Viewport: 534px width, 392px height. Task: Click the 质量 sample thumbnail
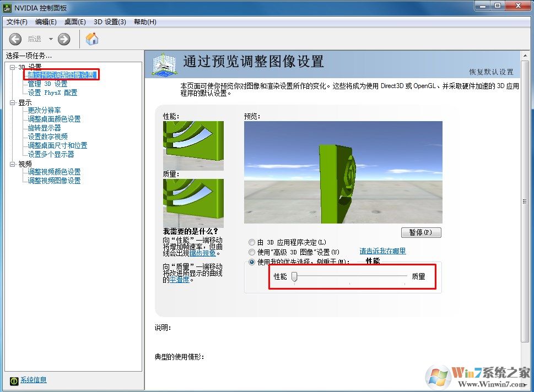coord(193,203)
